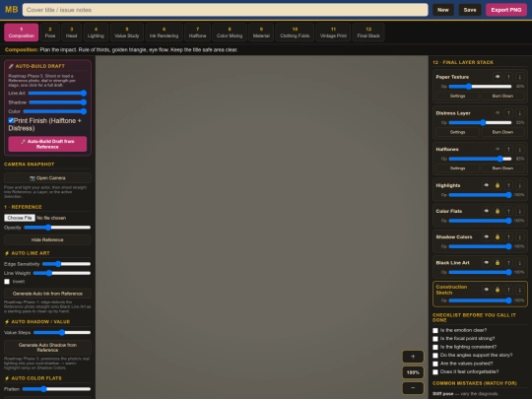The image size is (532, 399).
Task: Uncheck Print Finish (Halftone + Distress)
Action: (x=11, y=120)
